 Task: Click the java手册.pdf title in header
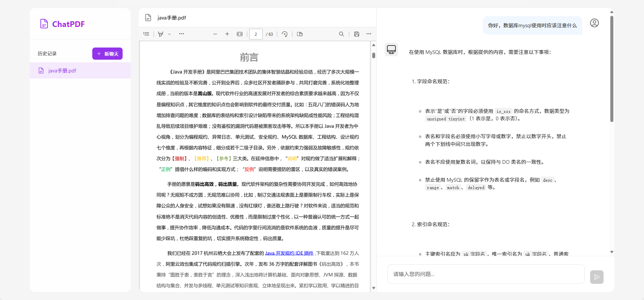(172, 18)
